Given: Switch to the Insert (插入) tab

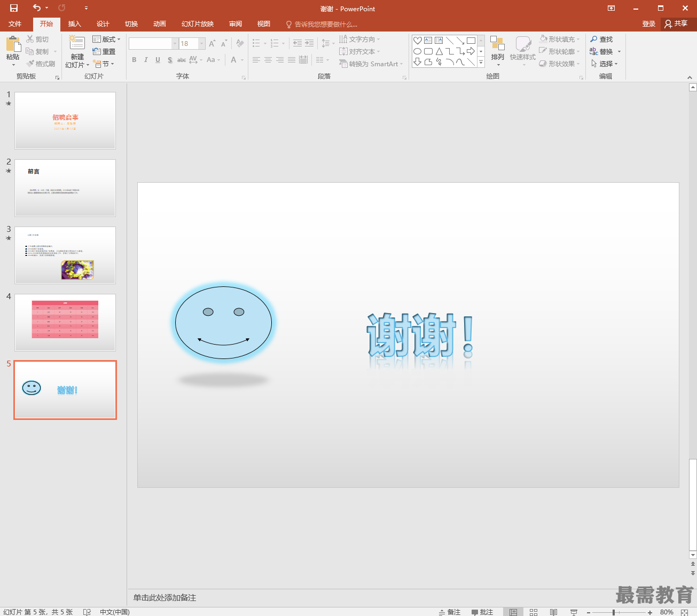Looking at the screenshot, I should pos(75,24).
